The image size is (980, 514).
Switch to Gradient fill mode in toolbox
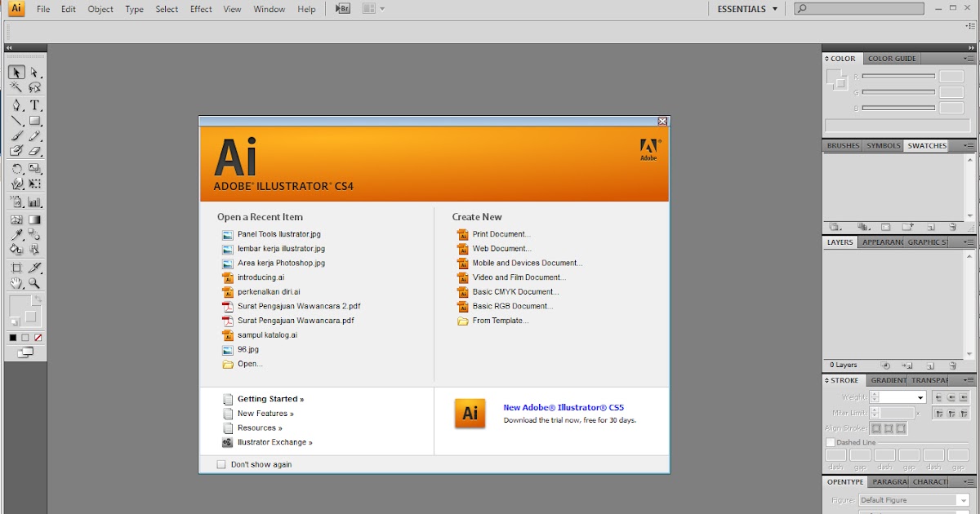(x=25, y=337)
